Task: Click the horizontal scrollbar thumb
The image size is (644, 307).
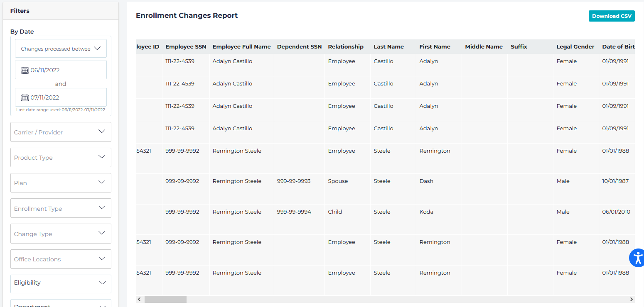Action: [165, 299]
